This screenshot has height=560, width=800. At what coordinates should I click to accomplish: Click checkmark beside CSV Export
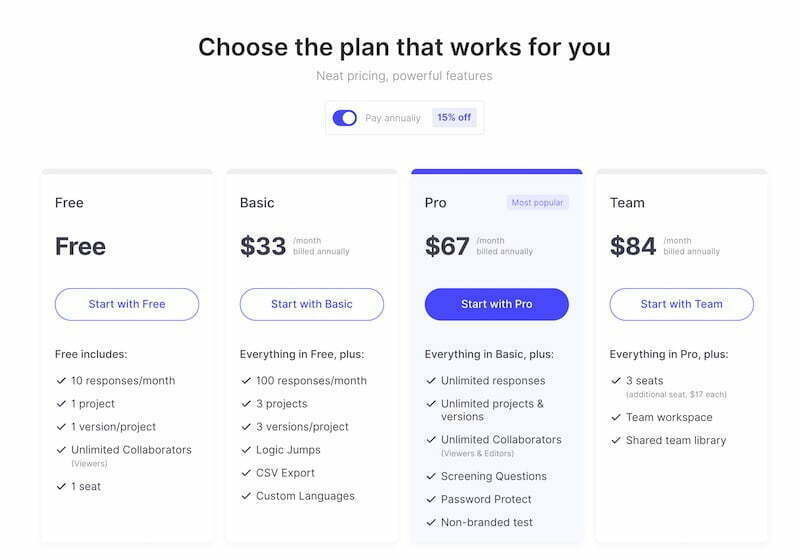(x=246, y=473)
